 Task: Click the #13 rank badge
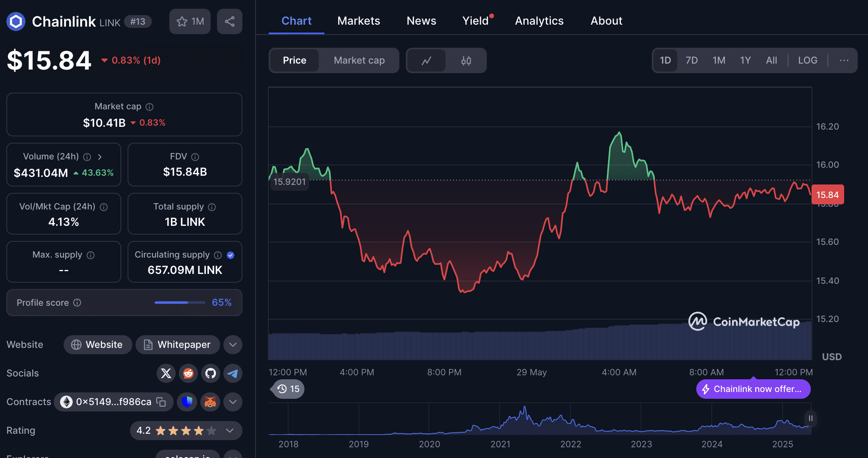coord(138,21)
